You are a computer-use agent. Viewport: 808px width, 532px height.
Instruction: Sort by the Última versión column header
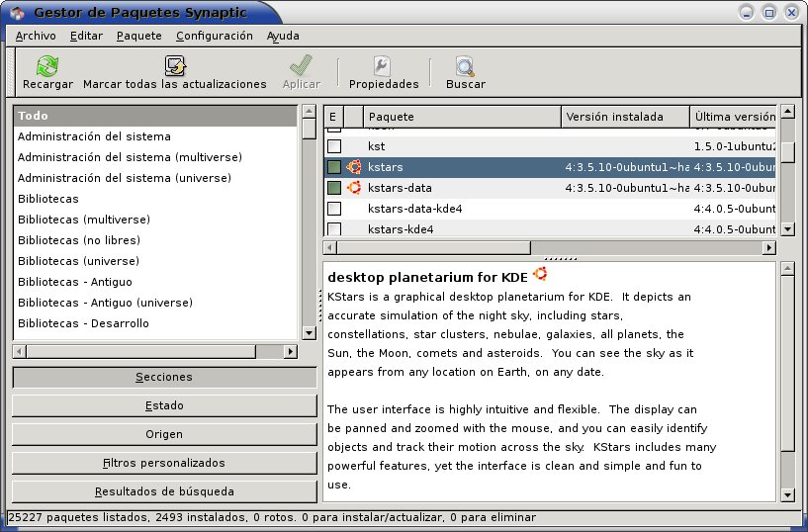point(733,117)
